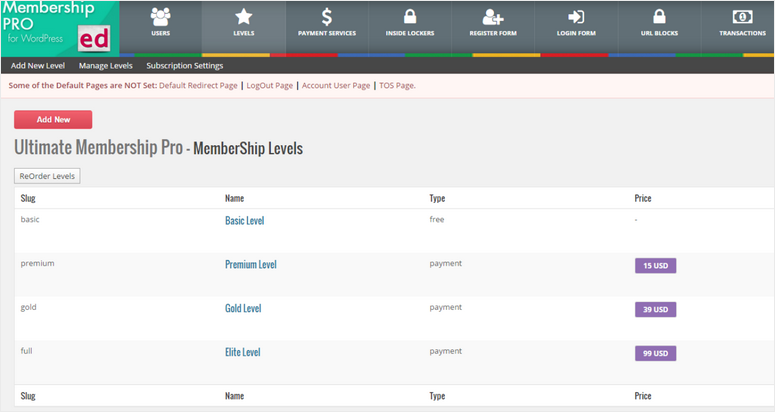Click the top Type column header
Viewport: 775px width, 412px height.
pos(437,198)
